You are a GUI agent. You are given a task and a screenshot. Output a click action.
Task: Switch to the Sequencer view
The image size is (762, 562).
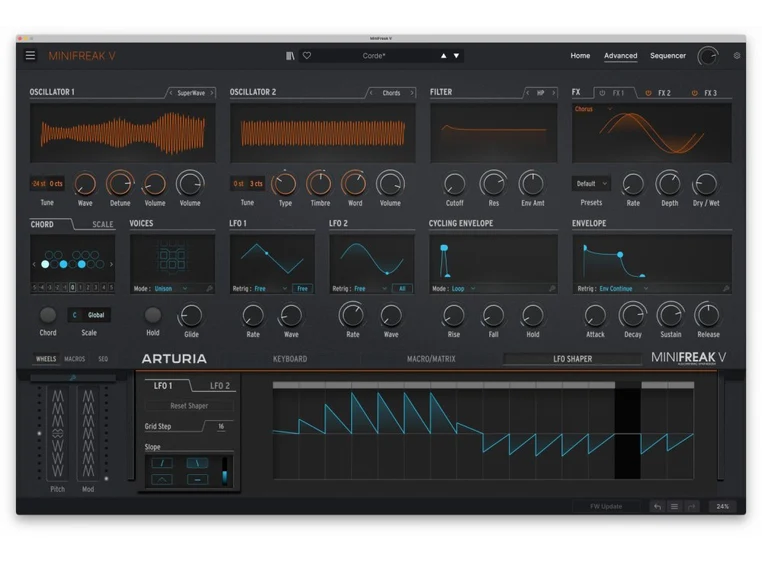[x=668, y=56]
